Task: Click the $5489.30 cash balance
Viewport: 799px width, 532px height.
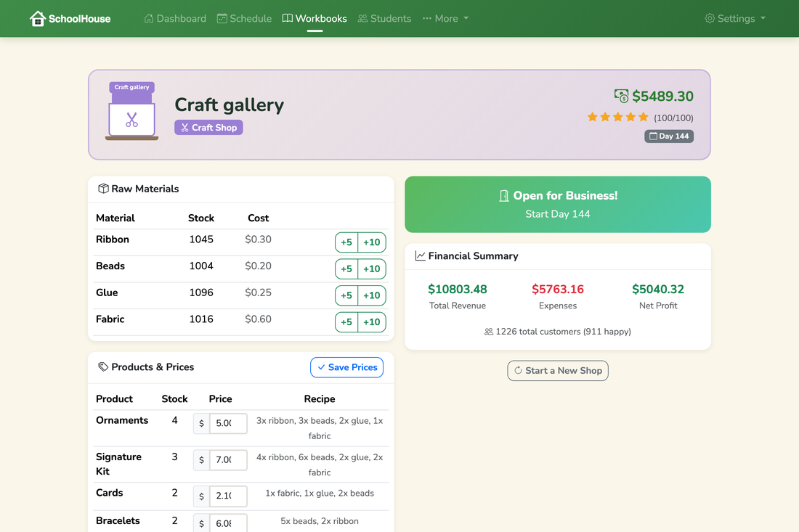Action: tap(662, 96)
